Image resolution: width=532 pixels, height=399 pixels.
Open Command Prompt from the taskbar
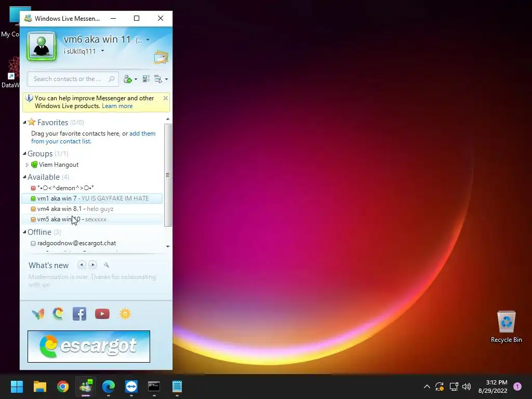(x=154, y=387)
